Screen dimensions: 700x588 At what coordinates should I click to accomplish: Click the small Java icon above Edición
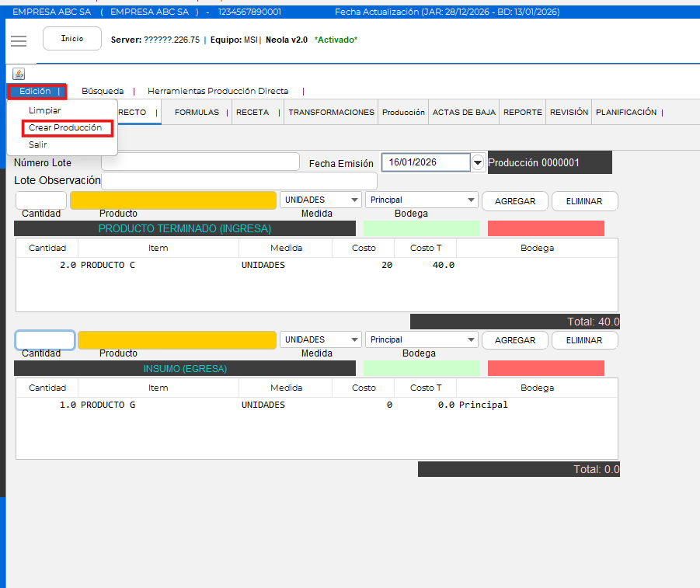coord(19,74)
